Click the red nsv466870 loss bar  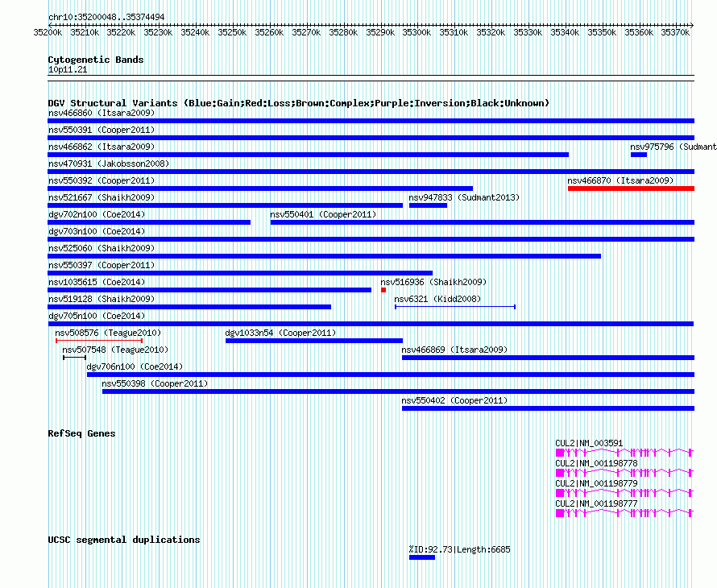click(631, 188)
